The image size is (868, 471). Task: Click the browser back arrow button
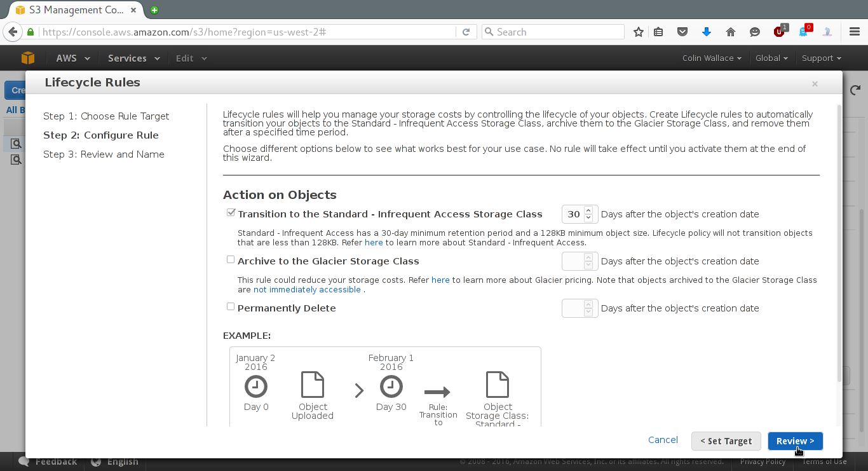13,32
